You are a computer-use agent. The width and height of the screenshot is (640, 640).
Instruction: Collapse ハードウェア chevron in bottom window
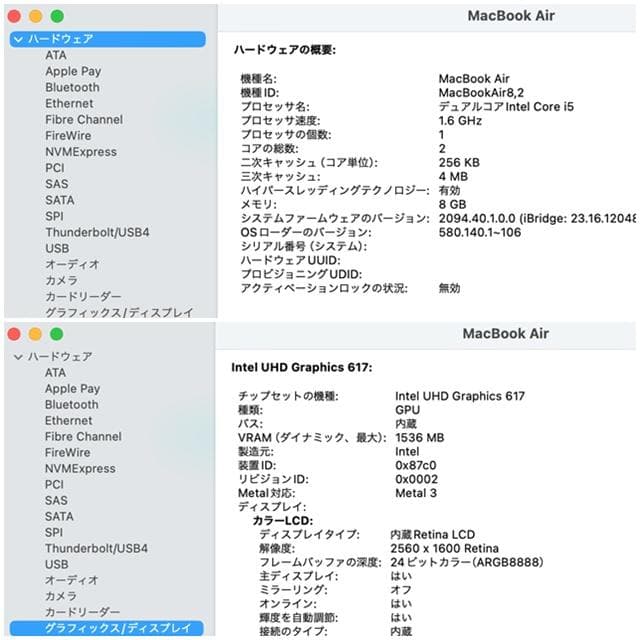[x=18, y=357]
